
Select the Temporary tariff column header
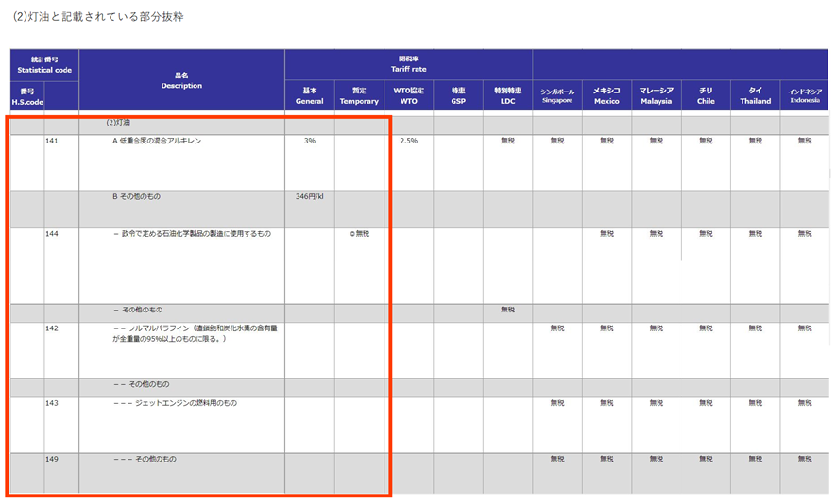pyautogui.click(x=359, y=97)
